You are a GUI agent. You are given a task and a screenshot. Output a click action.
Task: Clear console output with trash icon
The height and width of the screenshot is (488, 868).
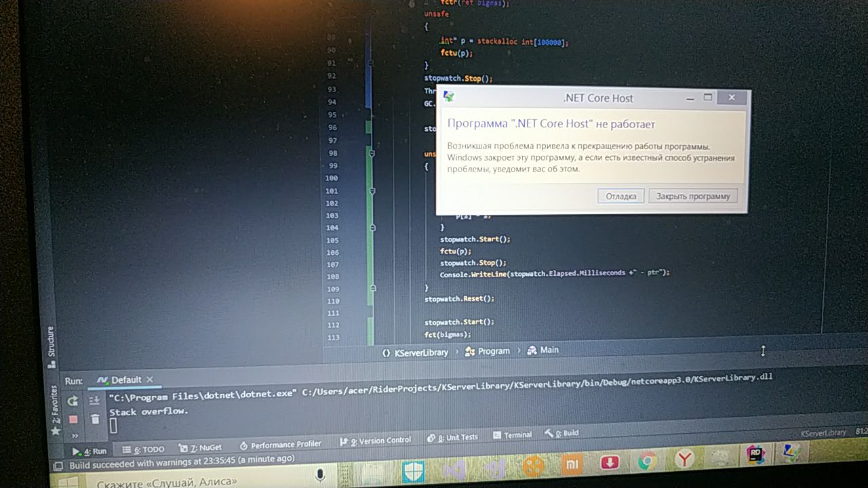click(x=95, y=419)
